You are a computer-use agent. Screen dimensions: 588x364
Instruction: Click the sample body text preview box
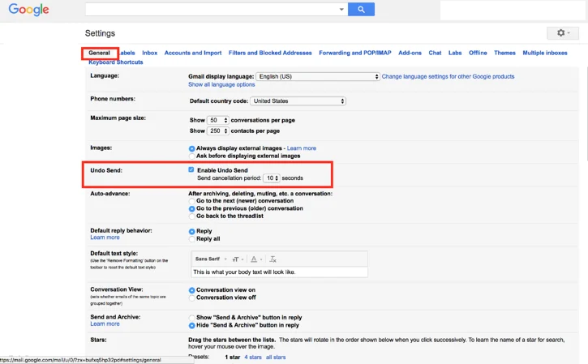point(279,272)
